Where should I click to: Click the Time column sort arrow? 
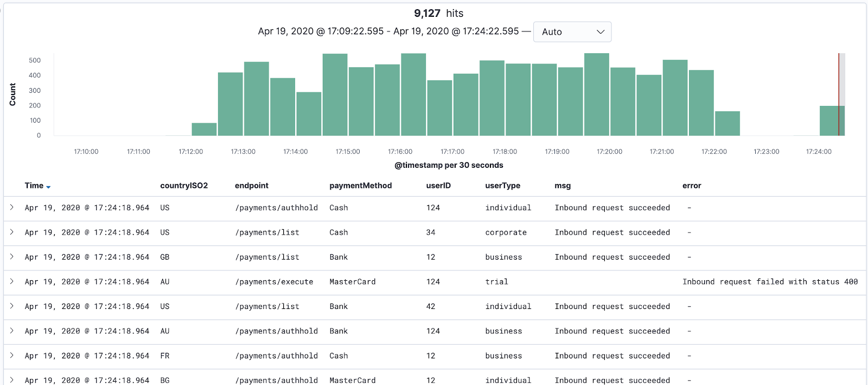coord(48,187)
